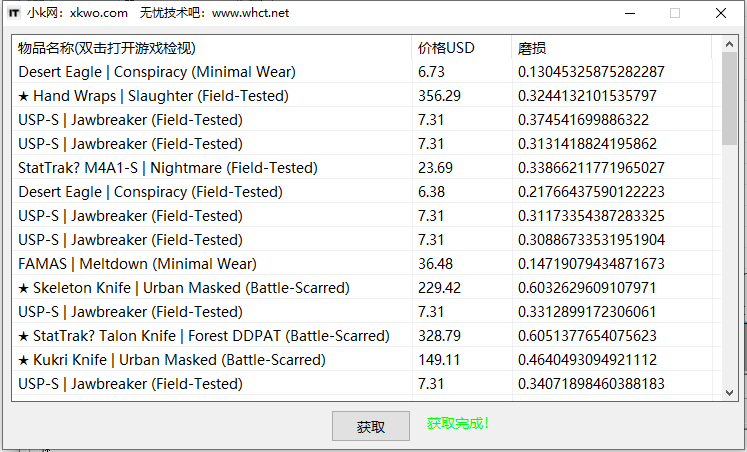This screenshot has height=452, width=747.
Task: Click the scrollbar up arrow
Action: [x=729, y=44]
